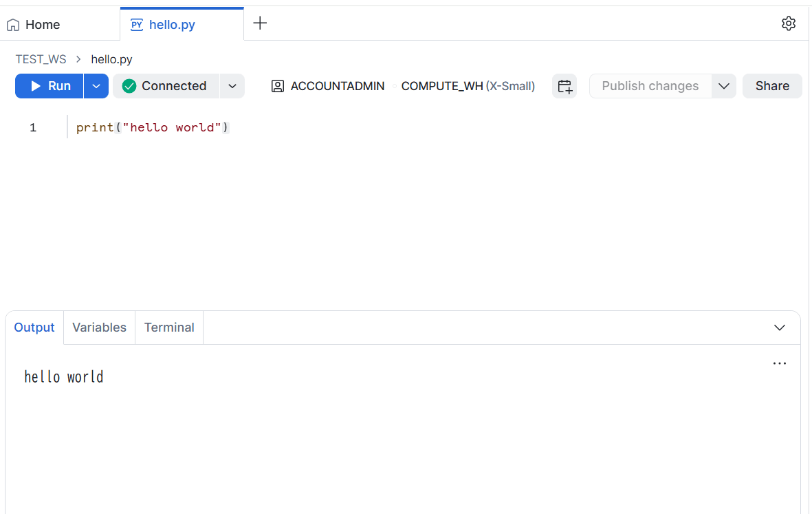Open output more options ellipsis
The width and height of the screenshot is (812, 514).
[x=780, y=363]
